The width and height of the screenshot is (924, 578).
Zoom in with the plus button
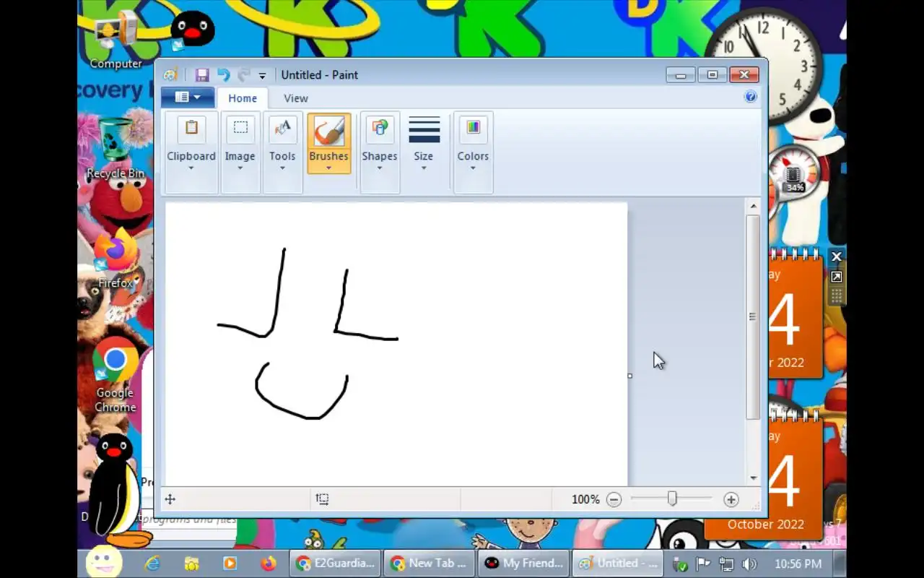[731, 499]
